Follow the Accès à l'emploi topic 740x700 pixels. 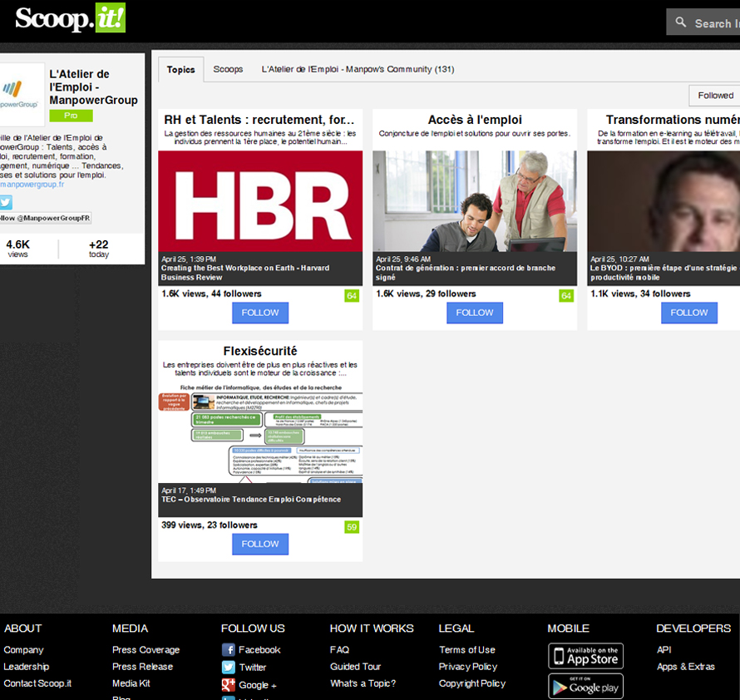click(475, 313)
